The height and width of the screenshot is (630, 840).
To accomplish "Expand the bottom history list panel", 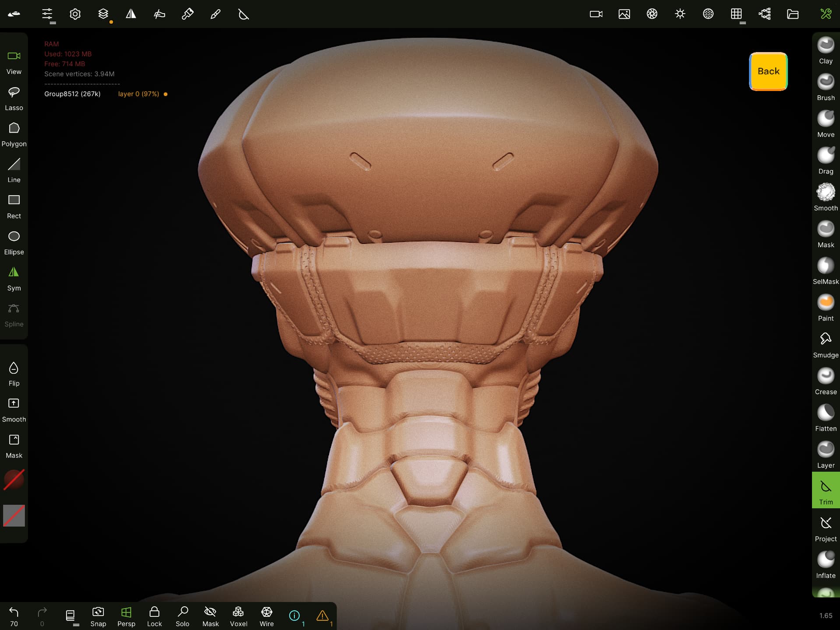I will tap(70, 616).
